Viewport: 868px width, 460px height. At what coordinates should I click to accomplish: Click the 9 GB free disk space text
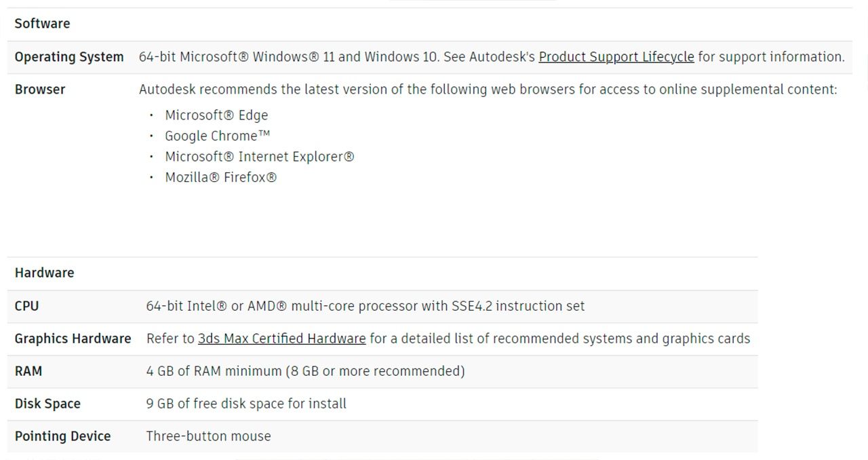(246, 404)
